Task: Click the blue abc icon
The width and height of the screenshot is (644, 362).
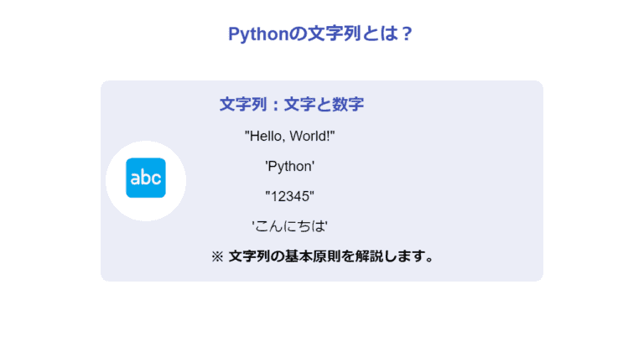Action: [x=146, y=178]
